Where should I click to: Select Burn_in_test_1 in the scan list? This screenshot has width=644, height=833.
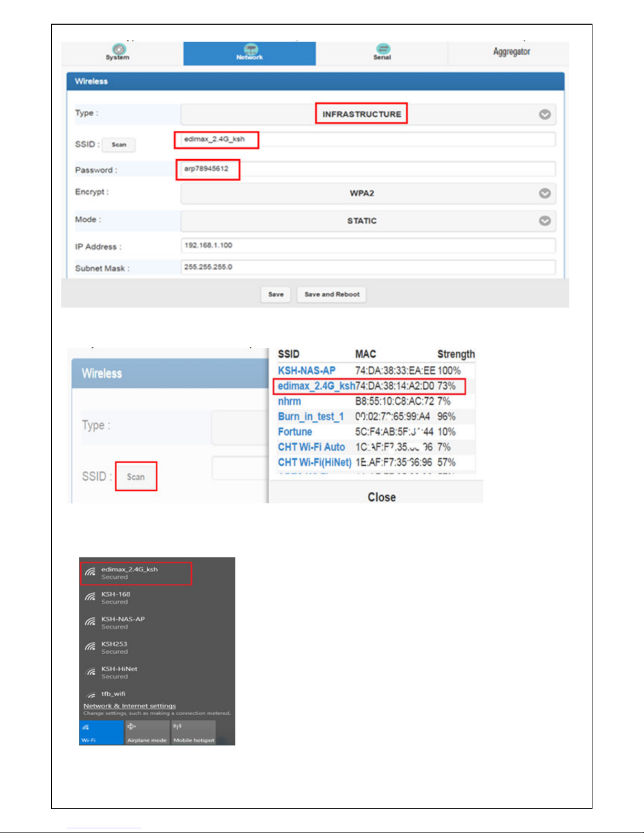tap(311, 417)
